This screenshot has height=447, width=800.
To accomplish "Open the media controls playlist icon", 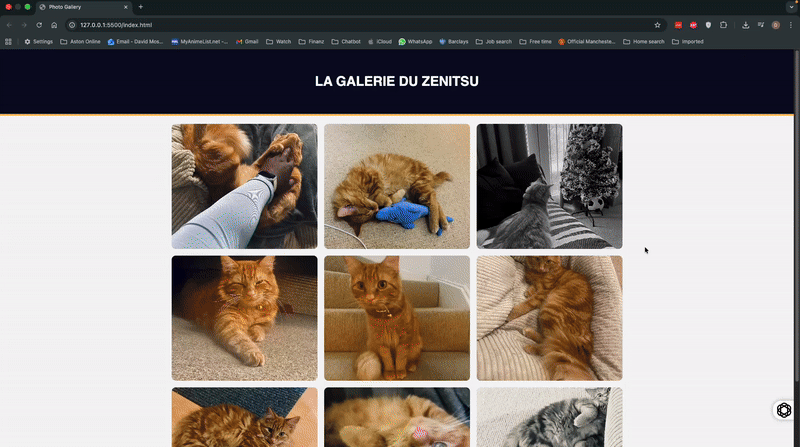I will (x=761, y=25).
